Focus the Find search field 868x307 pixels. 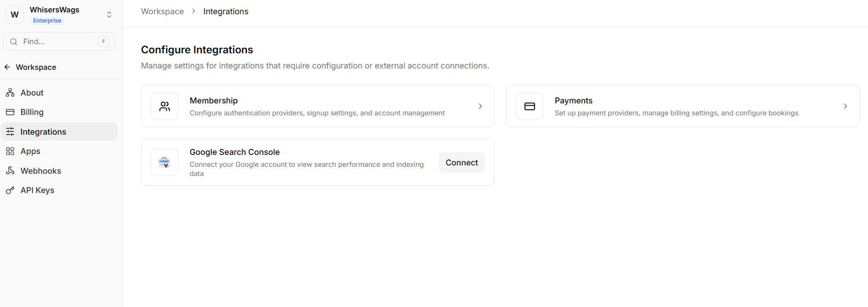59,42
